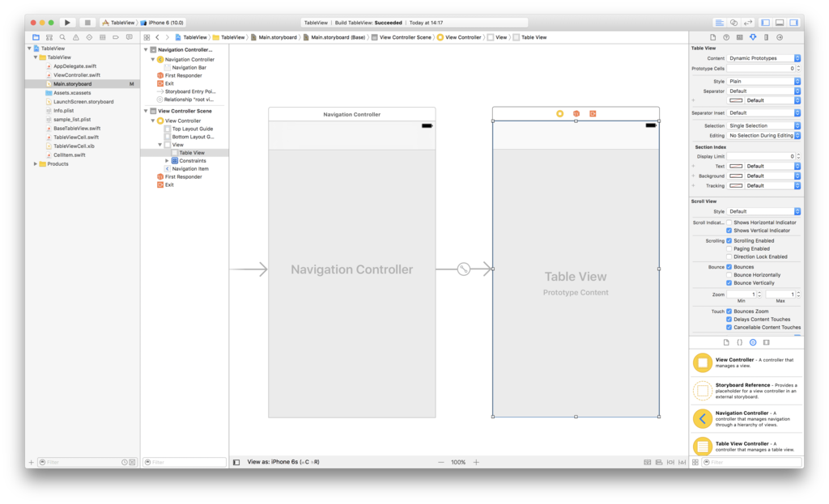Open the related items grid icon in the jump bar
Viewport: 829px width, 504px height.
pos(147,37)
